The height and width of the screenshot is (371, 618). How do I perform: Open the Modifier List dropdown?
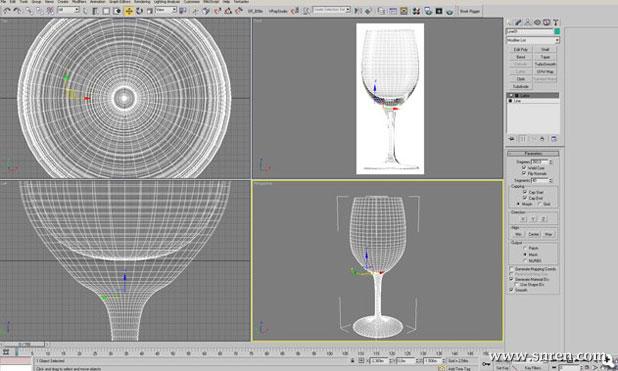pyautogui.click(x=533, y=40)
